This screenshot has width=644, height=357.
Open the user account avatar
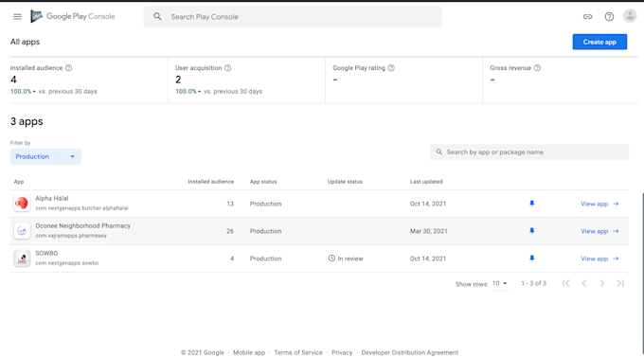(x=630, y=16)
